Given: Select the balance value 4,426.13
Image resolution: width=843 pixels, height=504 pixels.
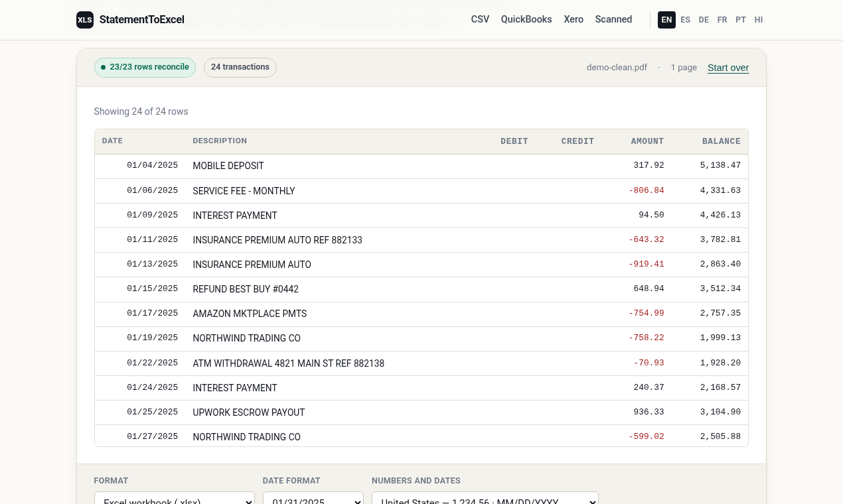Looking at the screenshot, I should 720,215.
